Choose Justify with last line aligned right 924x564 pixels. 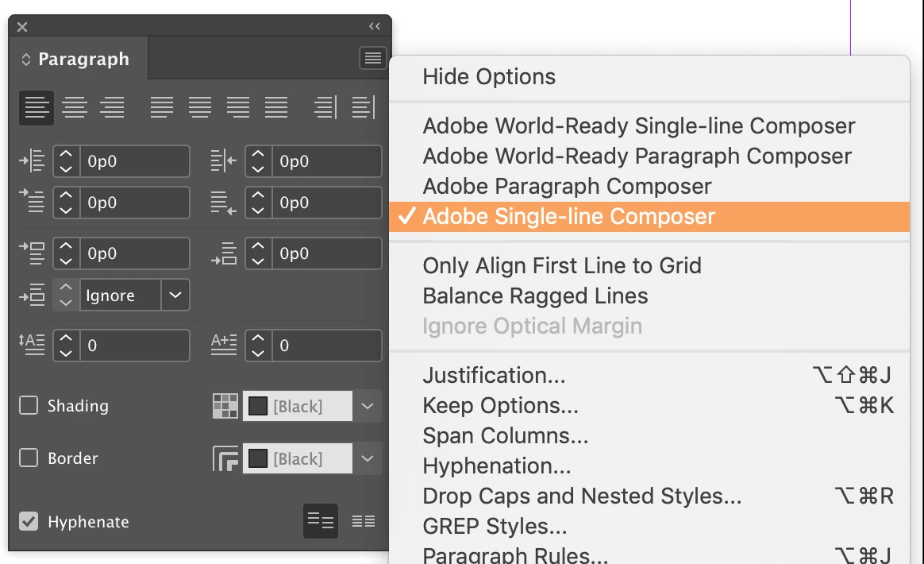tap(238, 108)
